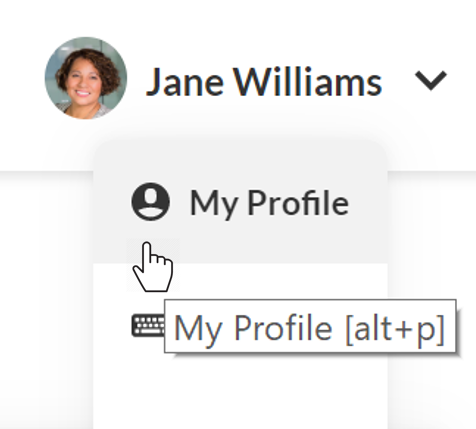Open the menu item beside the keyboard icon

240,326
